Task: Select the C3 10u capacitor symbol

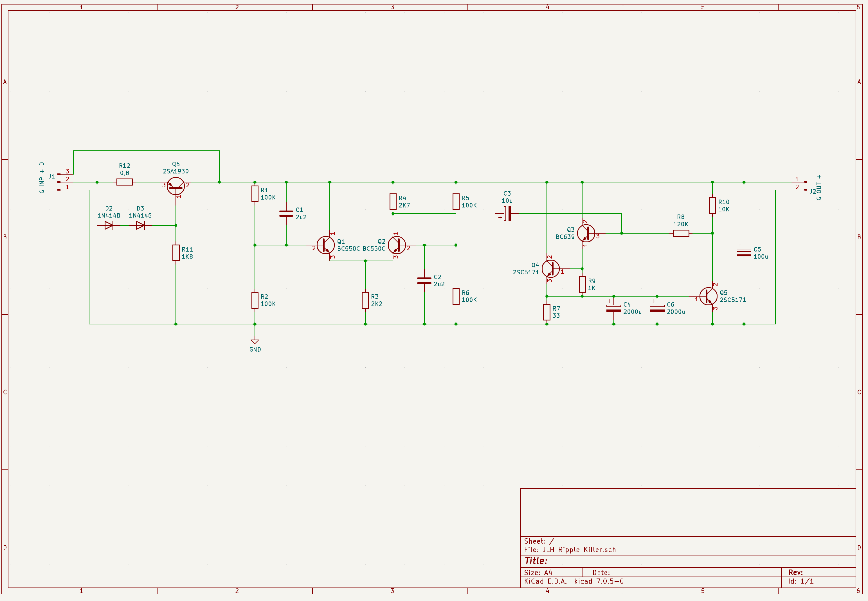Action: [507, 214]
